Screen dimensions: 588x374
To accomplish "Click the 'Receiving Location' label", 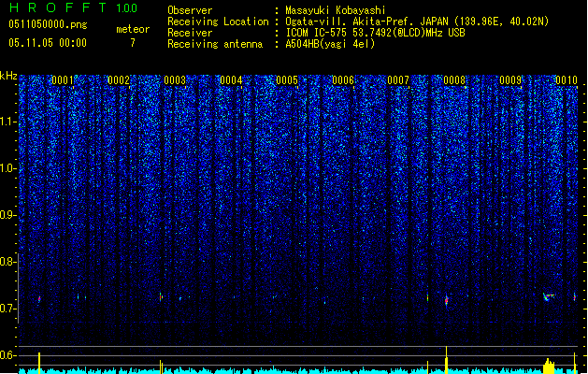I will [x=218, y=22].
